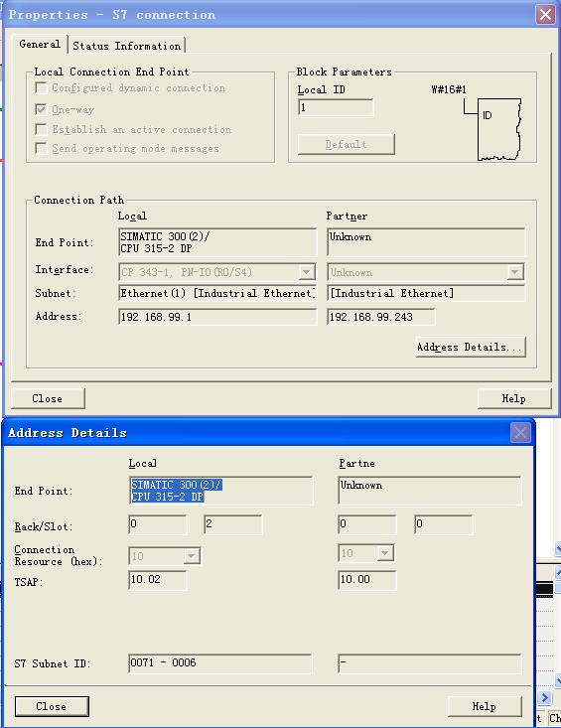Open Address Details button
The image size is (561, 728).
click(x=471, y=347)
